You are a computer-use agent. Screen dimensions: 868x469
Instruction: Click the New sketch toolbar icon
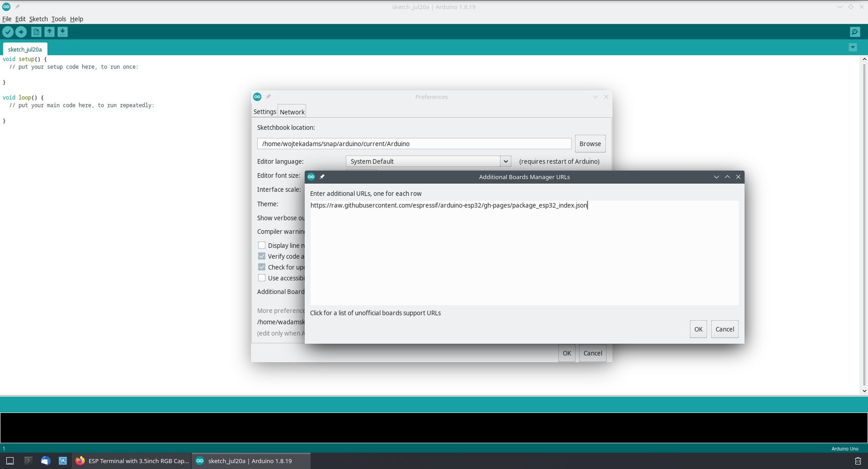click(x=36, y=32)
